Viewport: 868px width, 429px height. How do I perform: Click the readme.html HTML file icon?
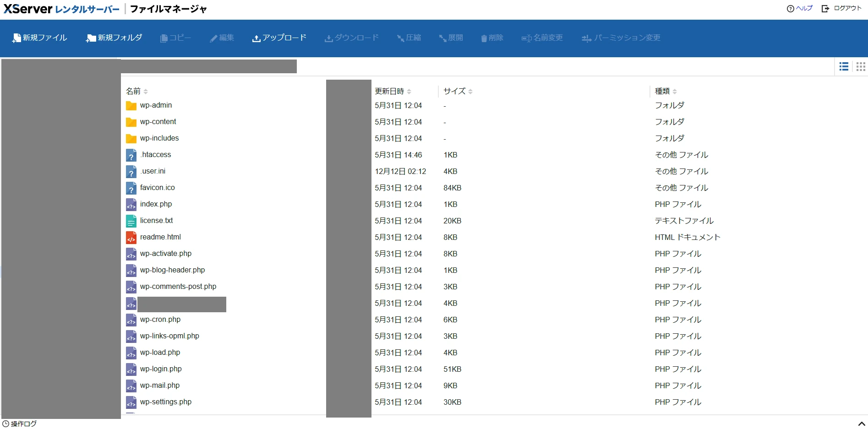pyautogui.click(x=131, y=238)
